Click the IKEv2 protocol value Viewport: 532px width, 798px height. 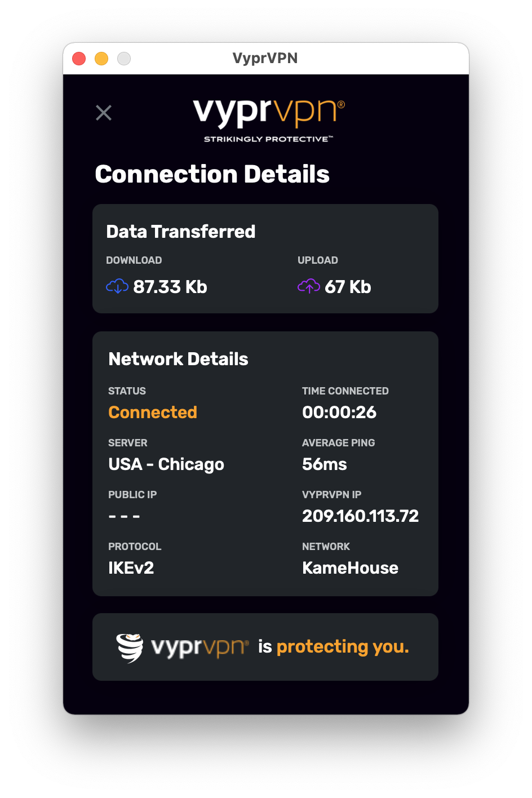[x=131, y=568]
